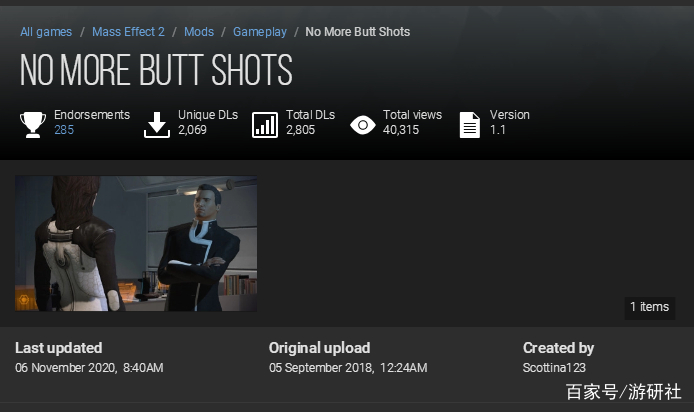Select the Total views label
Viewport: 694px width, 412px height.
(413, 115)
